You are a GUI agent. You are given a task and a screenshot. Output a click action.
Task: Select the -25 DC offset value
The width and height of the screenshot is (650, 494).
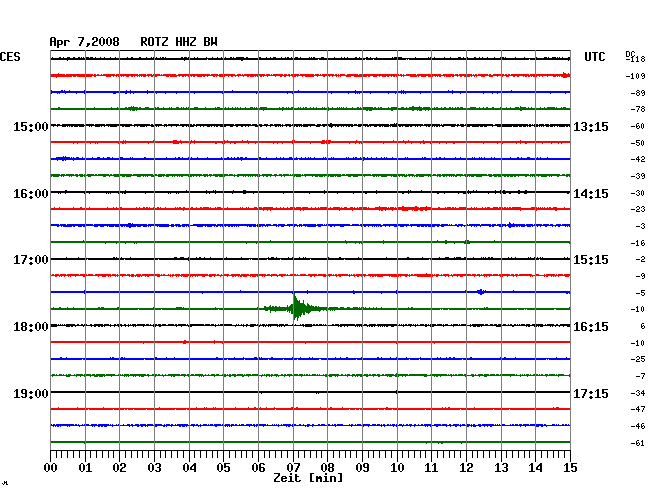pyautogui.click(x=638, y=359)
